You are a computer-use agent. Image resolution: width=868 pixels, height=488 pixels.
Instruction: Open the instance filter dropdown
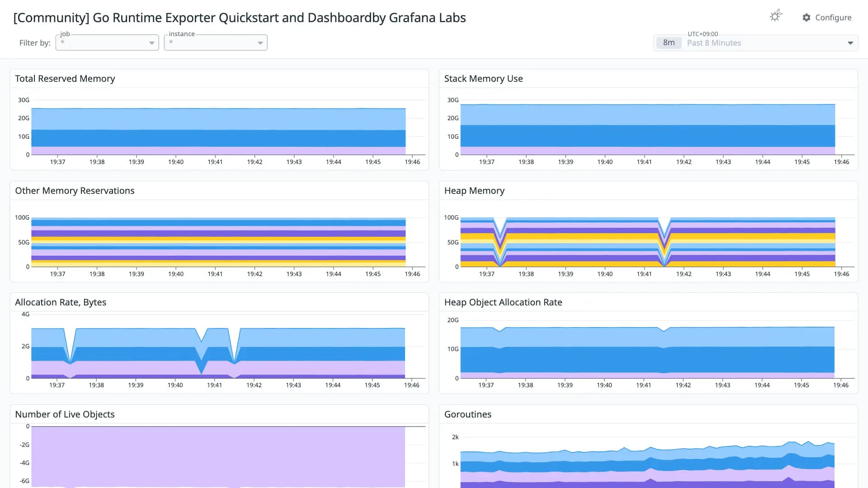tap(216, 42)
